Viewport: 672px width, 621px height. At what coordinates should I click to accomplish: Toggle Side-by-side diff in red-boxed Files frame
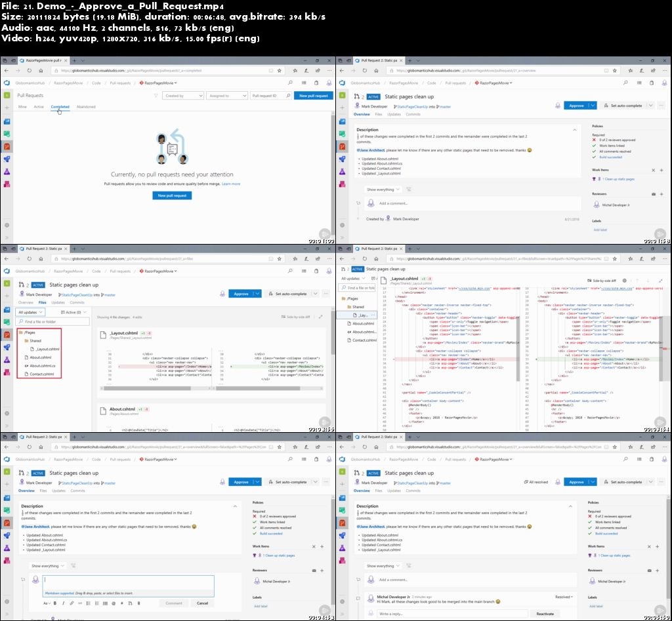pyautogui.click(x=296, y=317)
